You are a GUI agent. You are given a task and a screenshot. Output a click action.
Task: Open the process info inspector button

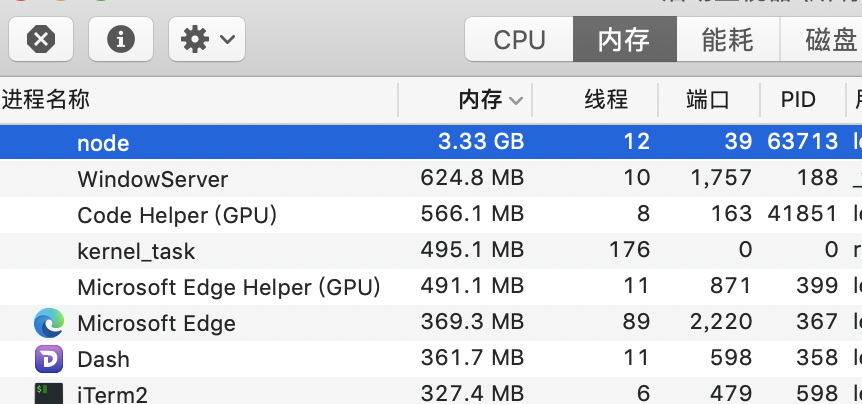coord(121,39)
